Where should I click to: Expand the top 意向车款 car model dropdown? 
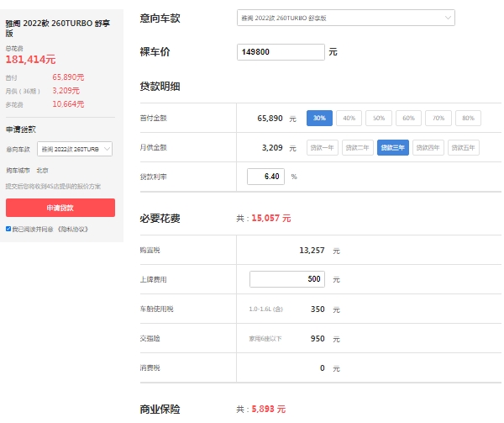point(358,18)
